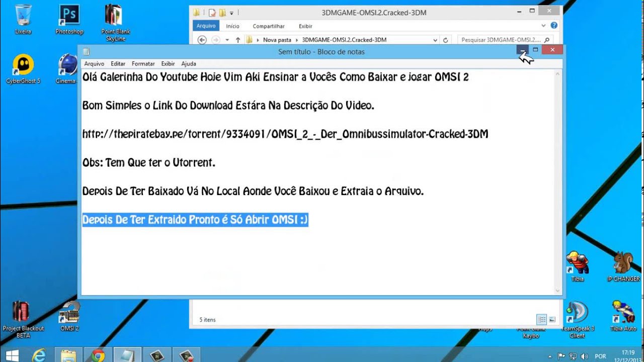The height and width of the screenshot is (362, 644).
Task: Open the Tibia desktop icon
Action: tap(577, 266)
